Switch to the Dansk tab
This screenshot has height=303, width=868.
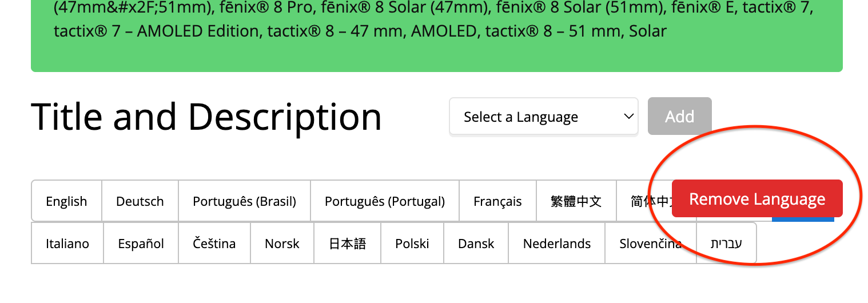476,244
